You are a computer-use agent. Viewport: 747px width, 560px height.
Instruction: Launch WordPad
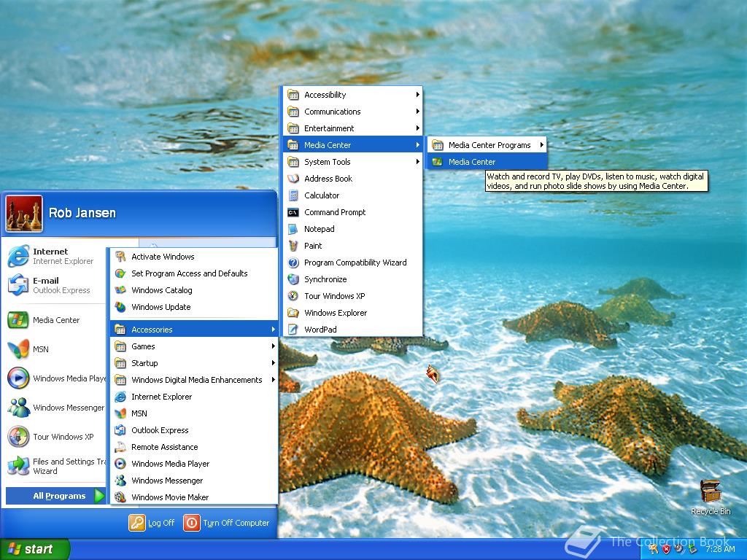[353, 330]
